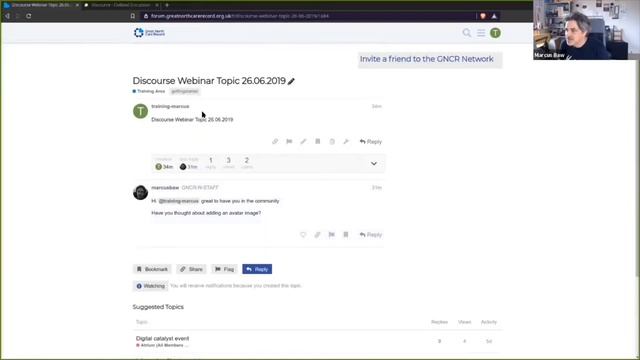Click Reply on the first post
The height and width of the screenshot is (360, 640).
click(x=371, y=142)
